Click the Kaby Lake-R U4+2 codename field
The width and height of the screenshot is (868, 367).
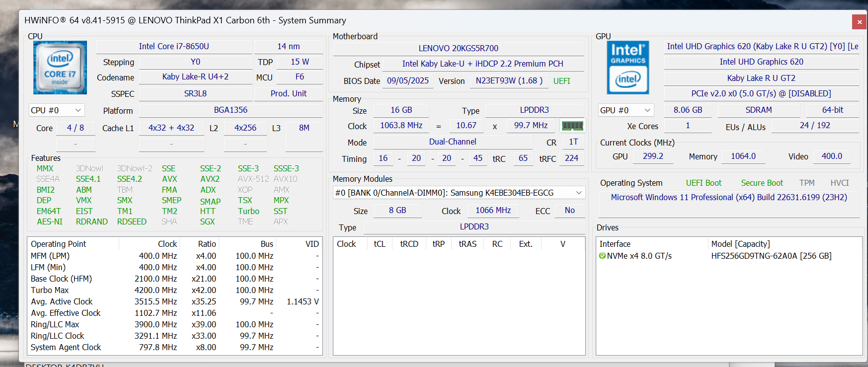tap(195, 77)
